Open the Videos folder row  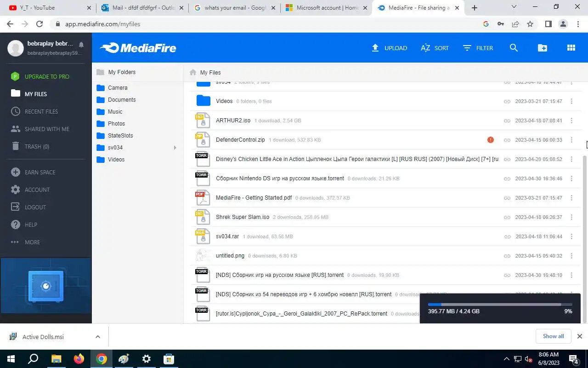[x=386, y=101]
